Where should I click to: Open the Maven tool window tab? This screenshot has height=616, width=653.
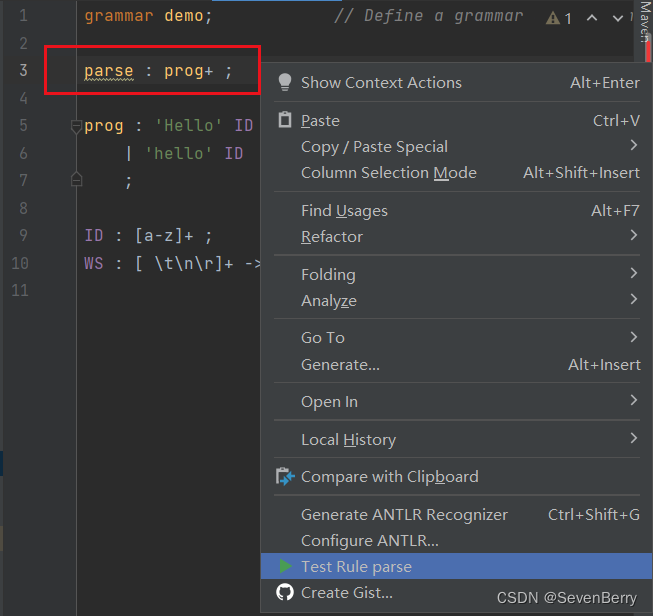(x=645, y=21)
